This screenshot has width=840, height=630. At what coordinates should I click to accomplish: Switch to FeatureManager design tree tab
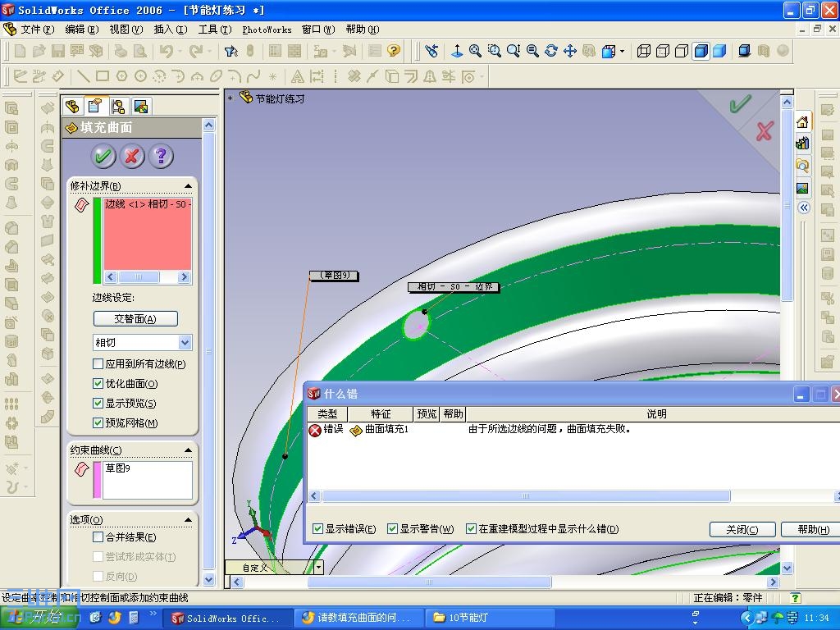pyautogui.click(x=72, y=106)
